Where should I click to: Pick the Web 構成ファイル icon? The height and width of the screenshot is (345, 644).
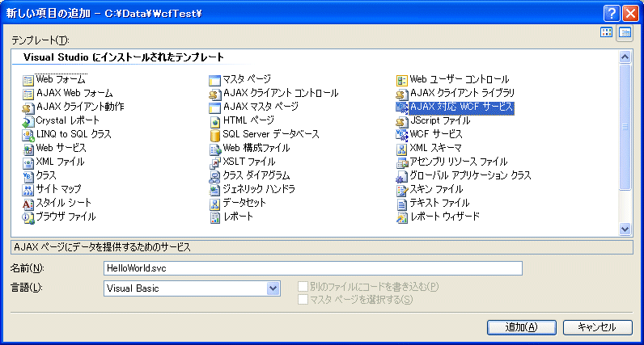(x=215, y=149)
